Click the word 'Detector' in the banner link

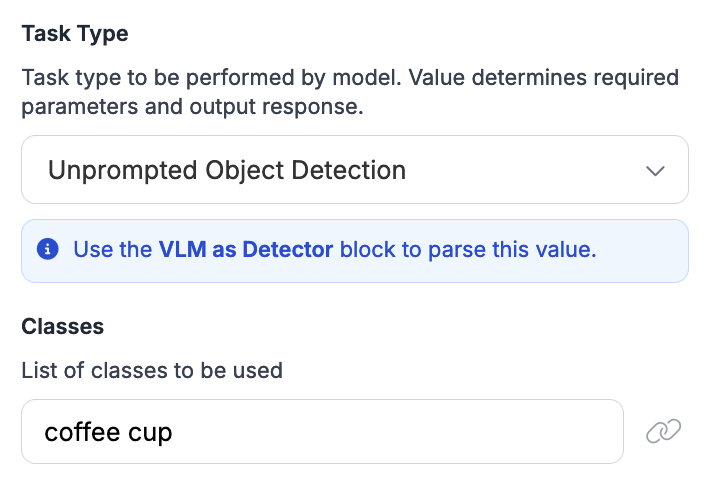(x=288, y=250)
